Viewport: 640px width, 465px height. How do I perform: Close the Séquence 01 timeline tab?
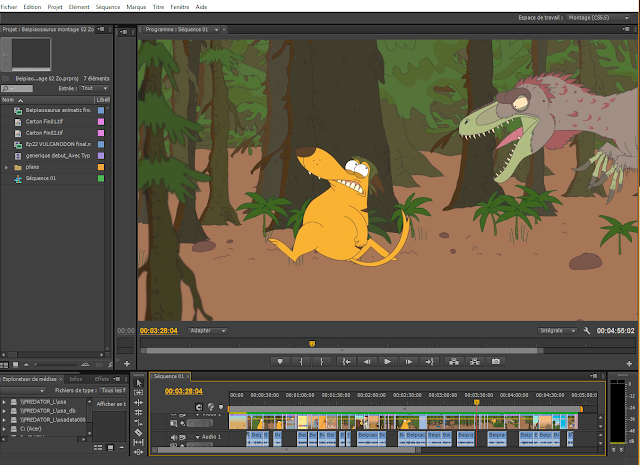pyautogui.click(x=188, y=376)
